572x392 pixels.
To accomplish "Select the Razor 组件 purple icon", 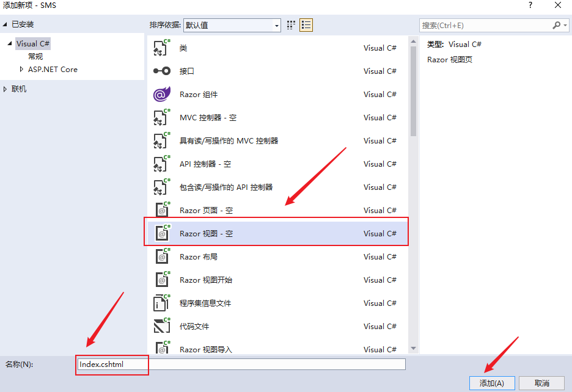I will pos(162,94).
